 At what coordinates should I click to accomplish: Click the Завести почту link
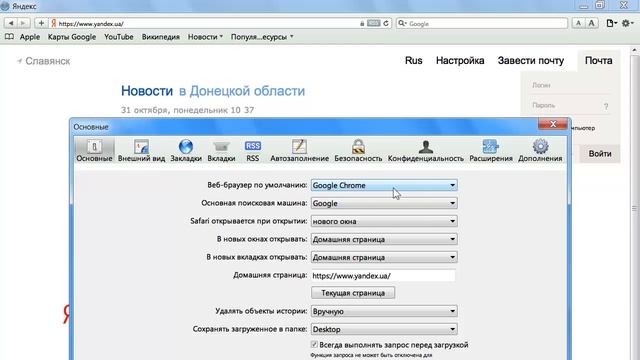click(x=531, y=60)
